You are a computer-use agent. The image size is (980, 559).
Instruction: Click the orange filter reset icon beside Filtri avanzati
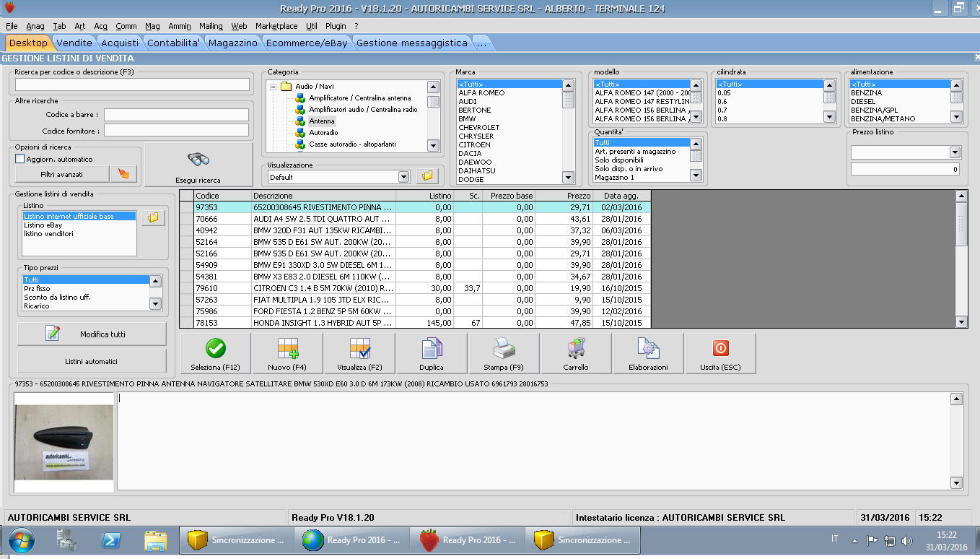[x=123, y=174]
